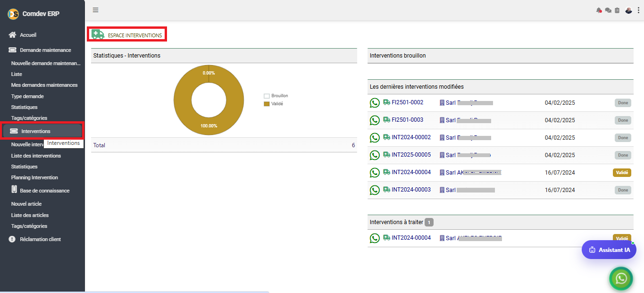
Task: Click WhatsApp icon on INT2025-00005 row
Action: click(x=375, y=155)
